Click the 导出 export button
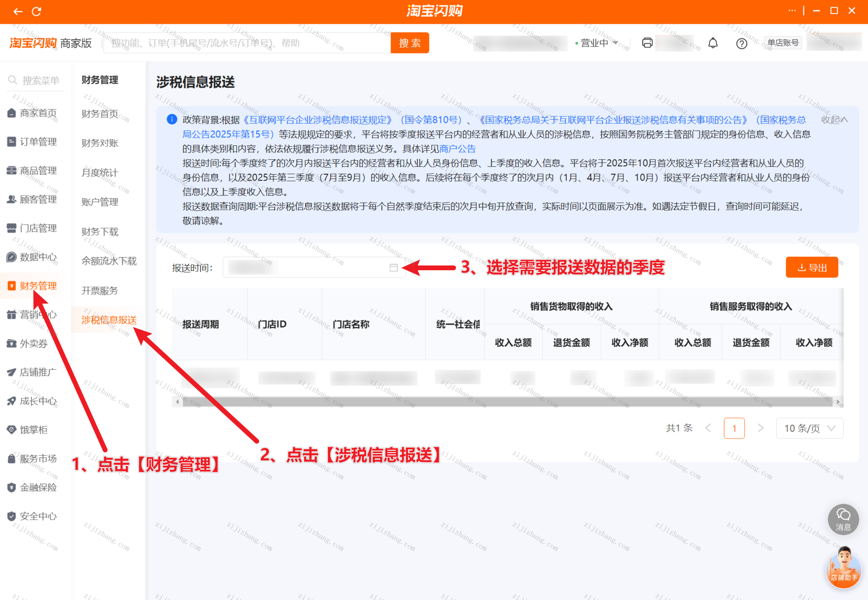This screenshot has height=600, width=868. coord(812,267)
